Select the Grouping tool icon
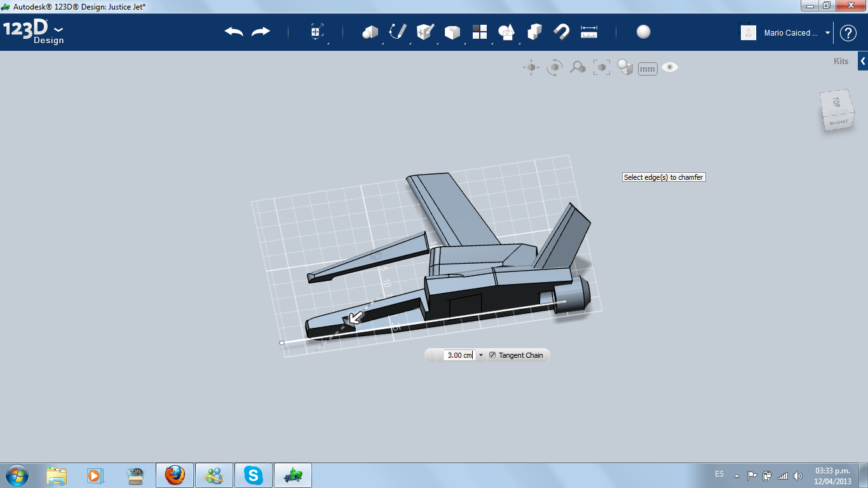Viewport: 868px width, 488px height. point(534,32)
